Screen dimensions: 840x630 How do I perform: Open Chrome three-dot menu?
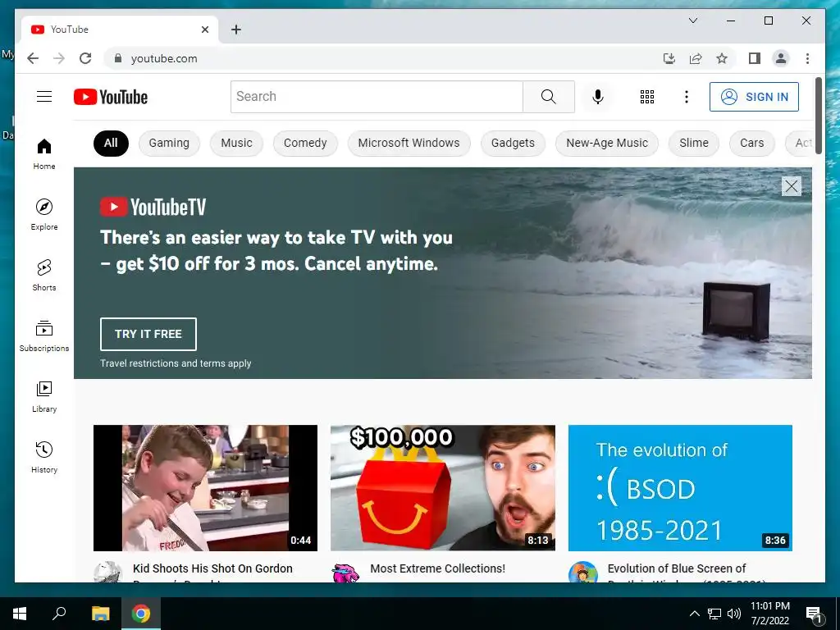pos(807,58)
